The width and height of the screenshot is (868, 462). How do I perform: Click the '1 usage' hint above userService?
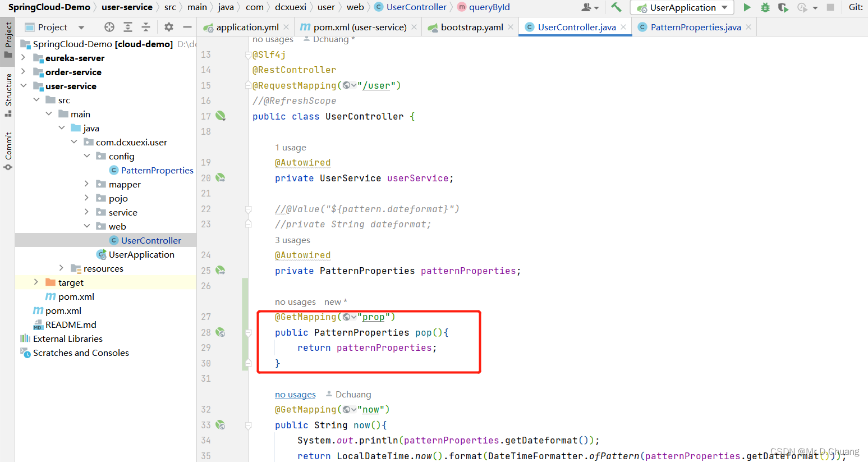[x=291, y=147]
